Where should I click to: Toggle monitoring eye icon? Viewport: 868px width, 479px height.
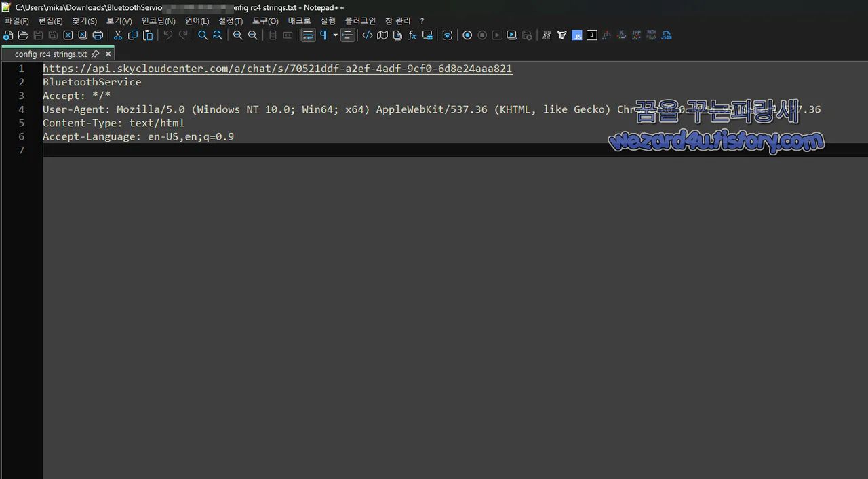tap(448, 35)
